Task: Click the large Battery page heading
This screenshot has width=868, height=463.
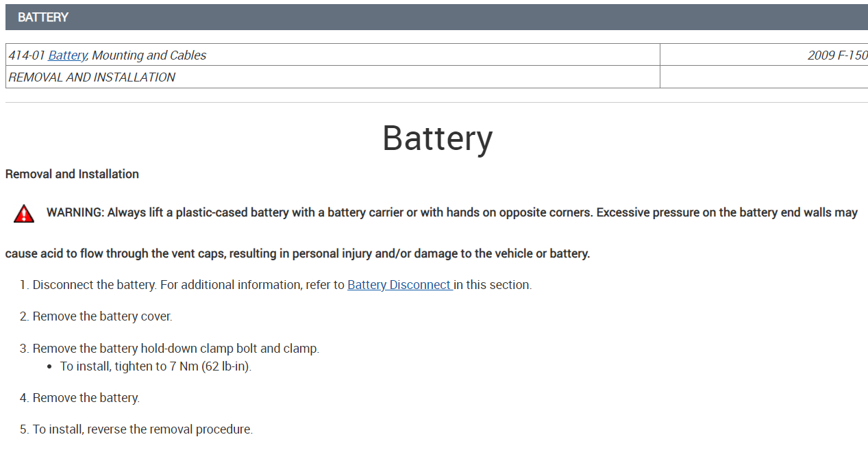Action: tap(437, 138)
